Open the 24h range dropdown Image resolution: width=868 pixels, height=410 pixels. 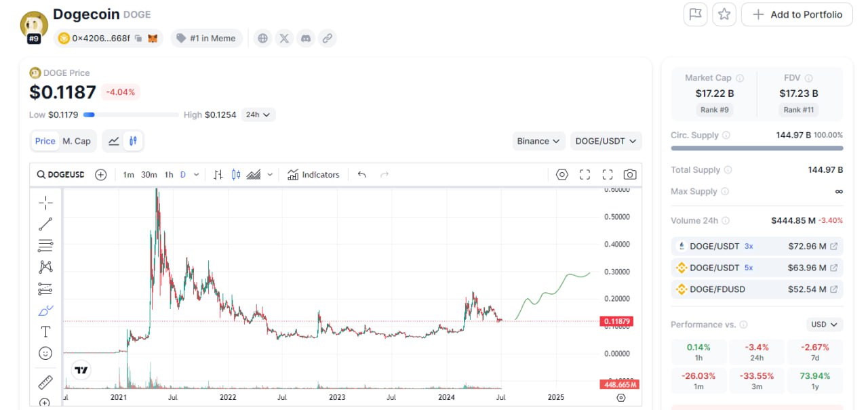pyautogui.click(x=258, y=115)
